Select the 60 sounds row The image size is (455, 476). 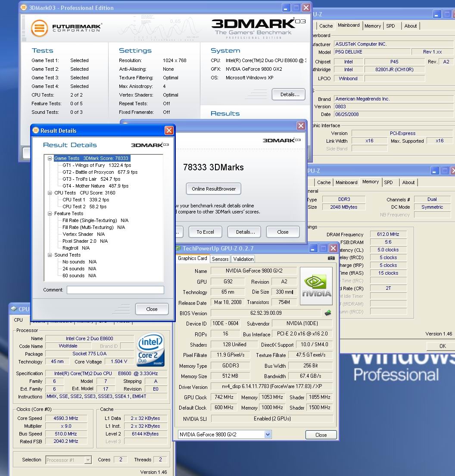(x=79, y=276)
